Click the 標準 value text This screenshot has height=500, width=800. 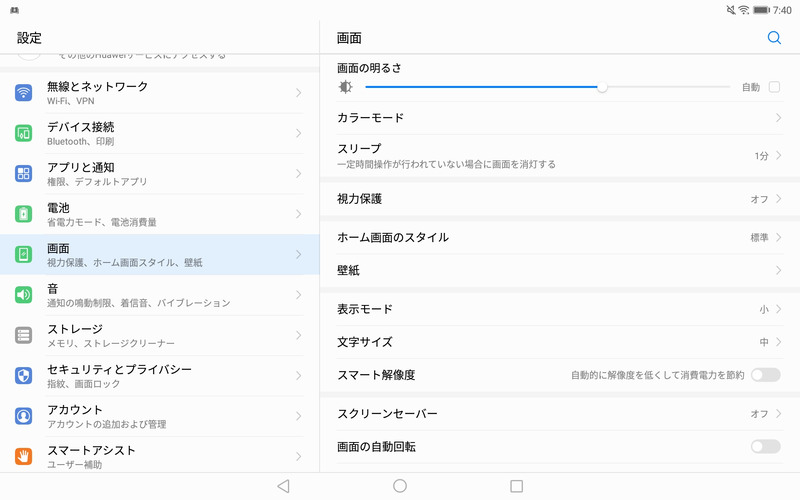pyautogui.click(x=759, y=237)
